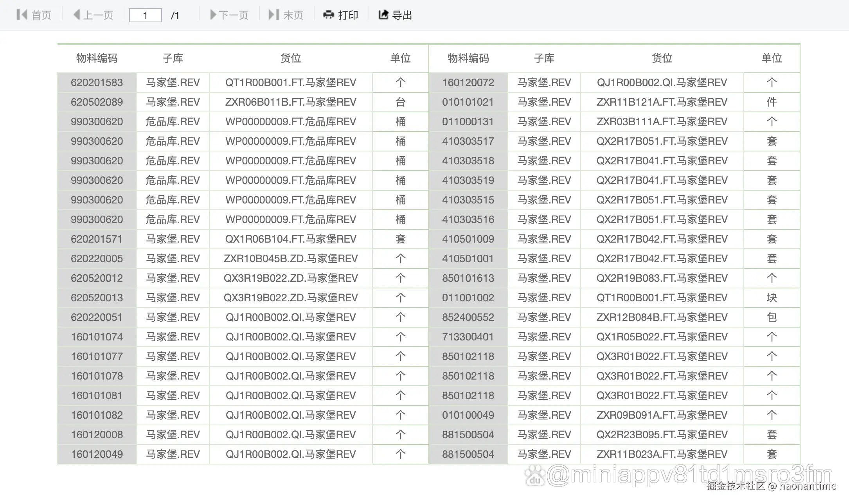The width and height of the screenshot is (849, 504).
Task: Click the 上一页 previous page text
Action: (98, 15)
